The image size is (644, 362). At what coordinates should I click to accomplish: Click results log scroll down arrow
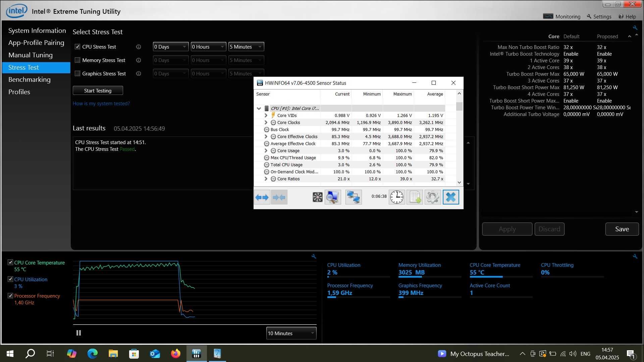point(468,184)
